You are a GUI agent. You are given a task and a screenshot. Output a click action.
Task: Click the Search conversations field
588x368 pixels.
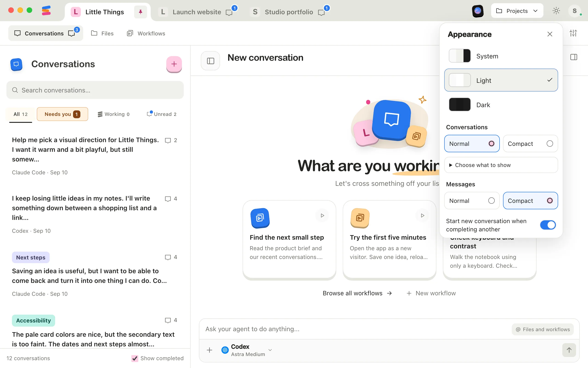tap(95, 90)
